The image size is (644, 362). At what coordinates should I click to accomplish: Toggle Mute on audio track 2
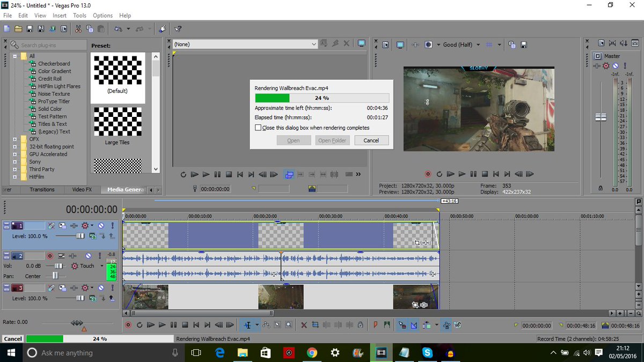tap(88, 256)
